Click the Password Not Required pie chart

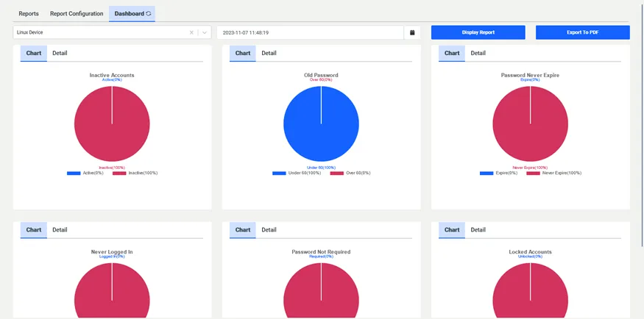pos(321,290)
